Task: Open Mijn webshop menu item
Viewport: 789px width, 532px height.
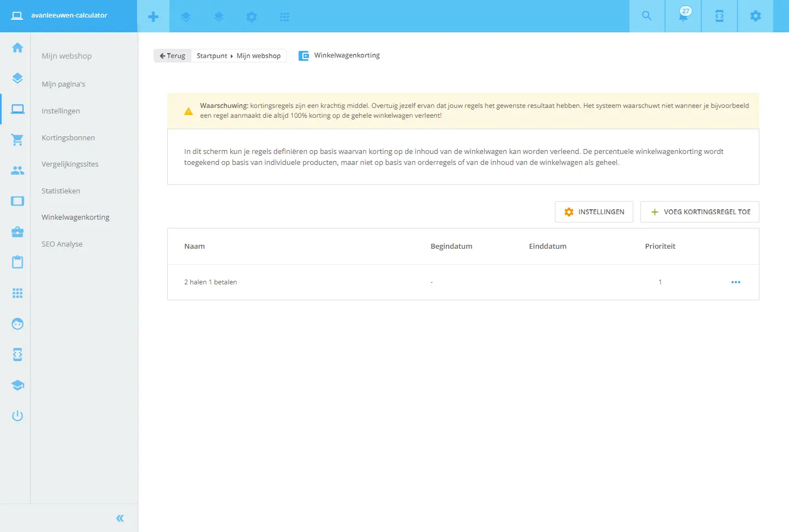Action: (x=67, y=56)
